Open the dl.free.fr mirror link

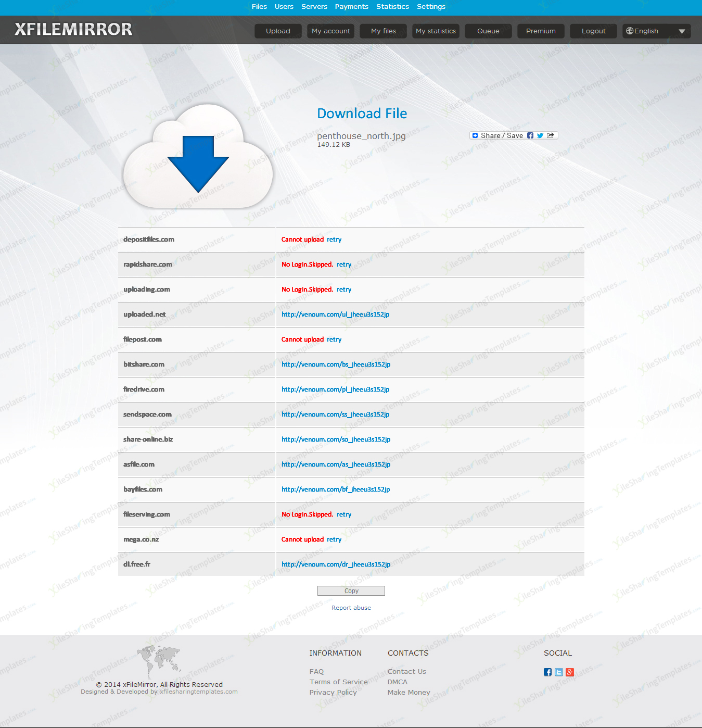pos(336,564)
